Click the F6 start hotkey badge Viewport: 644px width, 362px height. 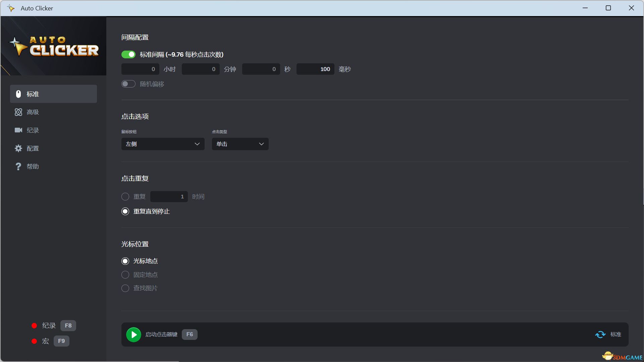pos(190,335)
